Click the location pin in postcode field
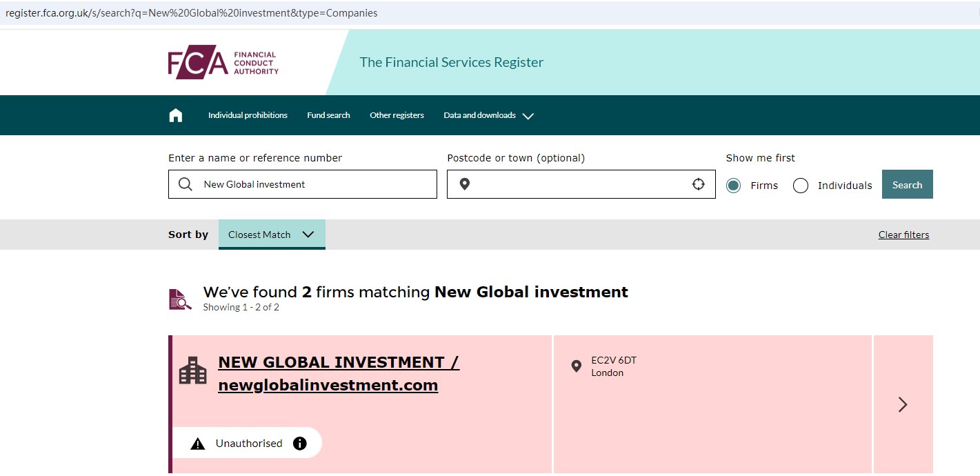The height and width of the screenshot is (476, 980). 465,184
